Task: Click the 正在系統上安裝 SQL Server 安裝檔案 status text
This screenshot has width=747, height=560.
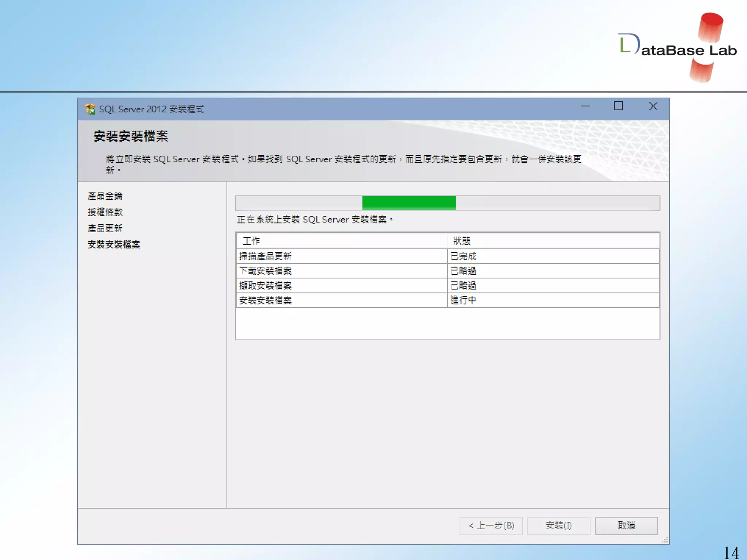Action: pyautogui.click(x=315, y=219)
